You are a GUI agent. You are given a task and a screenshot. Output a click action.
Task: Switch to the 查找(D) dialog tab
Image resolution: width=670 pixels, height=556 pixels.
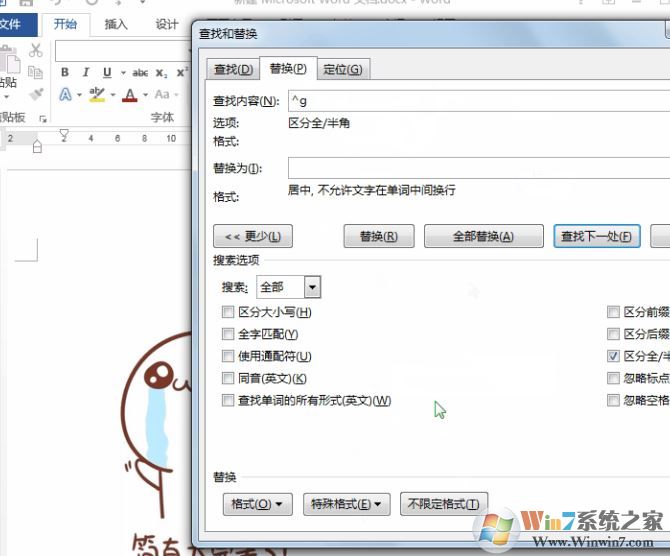[233, 69]
